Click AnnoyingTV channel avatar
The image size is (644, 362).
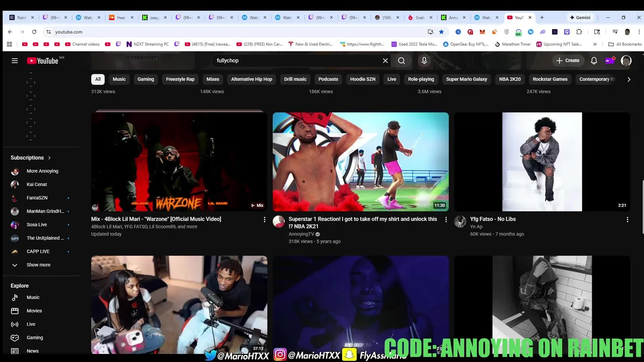pyautogui.click(x=279, y=222)
